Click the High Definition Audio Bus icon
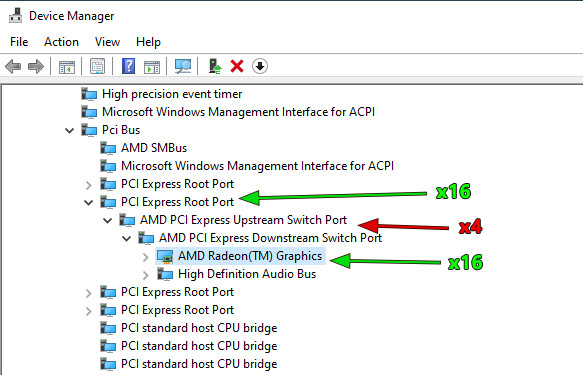This screenshot has height=375, width=583. pyautogui.click(x=165, y=274)
